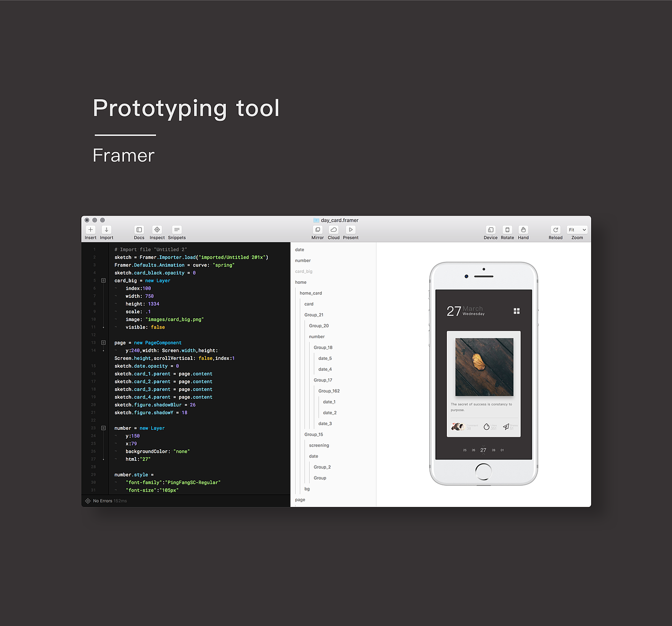The height and width of the screenshot is (626, 672).
Task: Select the date_5 layer
Action: [x=325, y=358]
